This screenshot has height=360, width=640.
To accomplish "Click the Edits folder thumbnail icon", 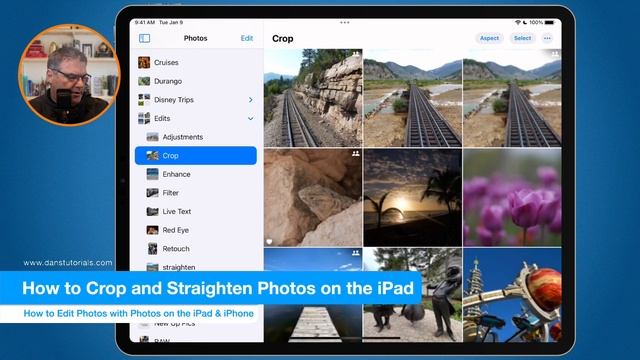I will 144,118.
